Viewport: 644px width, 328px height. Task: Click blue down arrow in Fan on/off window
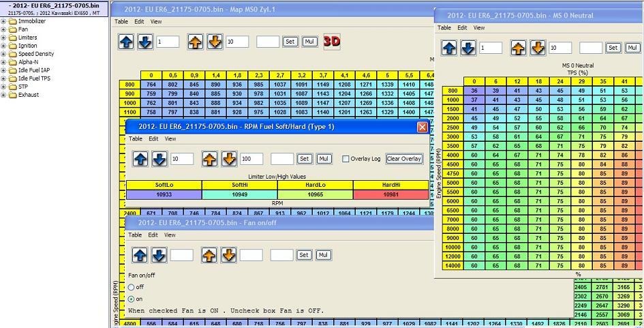click(159, 255)
